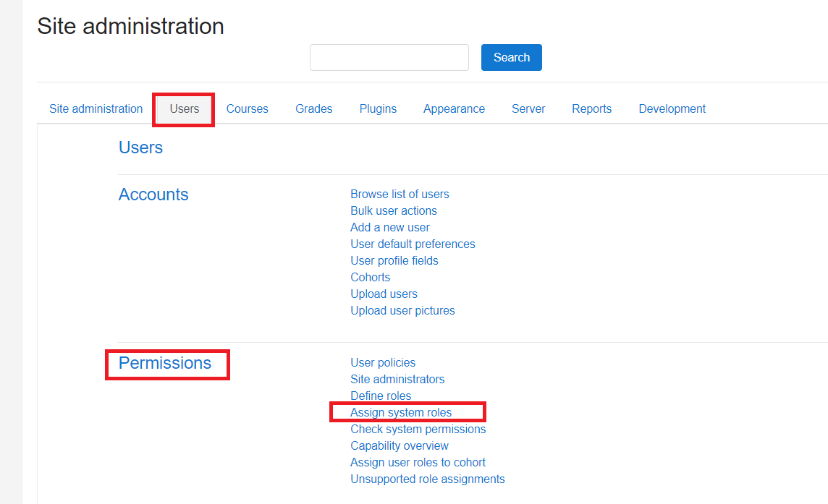Click Unsupported role assignments
The image size is (828, 504).
[427, 479]
